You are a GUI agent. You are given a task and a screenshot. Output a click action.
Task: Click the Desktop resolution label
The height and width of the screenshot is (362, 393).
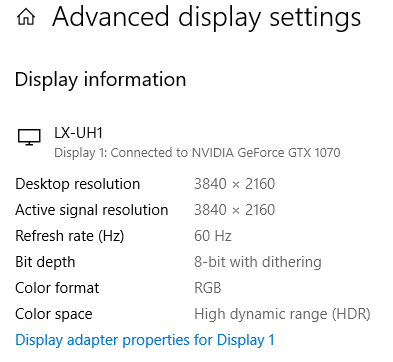[78, 184]
